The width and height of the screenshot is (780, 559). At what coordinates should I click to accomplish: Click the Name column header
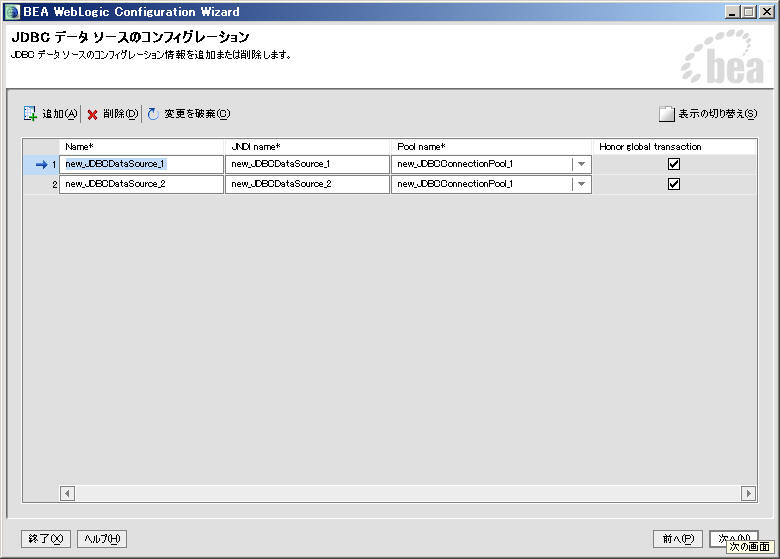click(x=141, y=147)
